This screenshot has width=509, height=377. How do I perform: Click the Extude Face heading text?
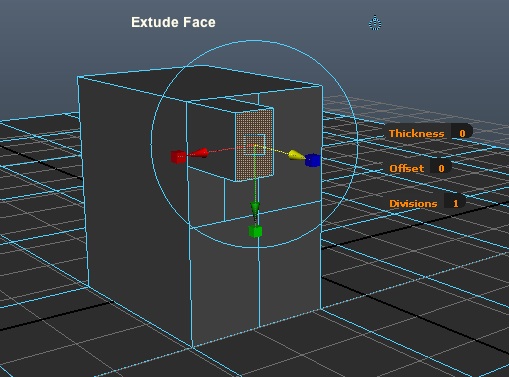click(173, 22)
